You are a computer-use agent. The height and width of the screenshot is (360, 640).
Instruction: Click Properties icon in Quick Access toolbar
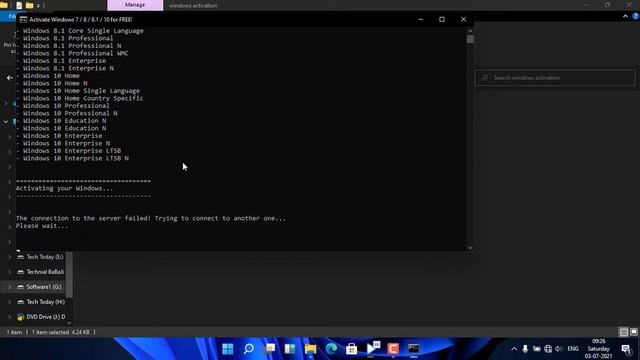point(19,5)
